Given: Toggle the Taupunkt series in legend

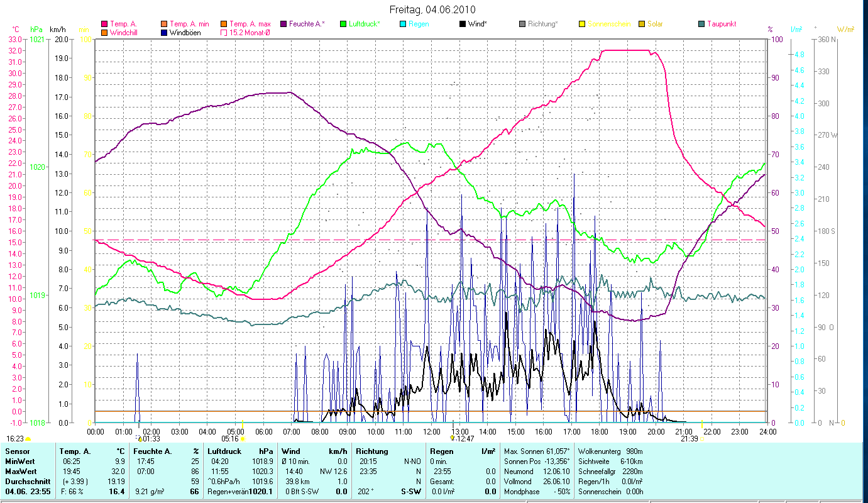Looking at the screenshot, I should coord(721,24).
